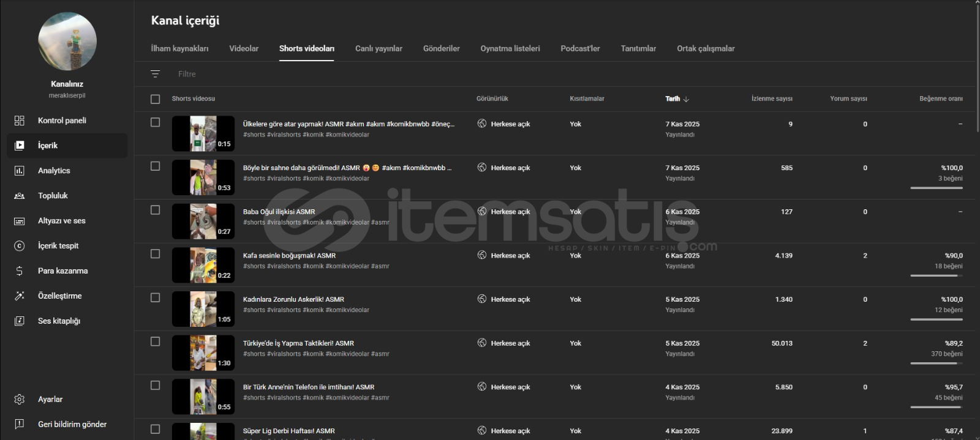This screenshot has width=980, height=440.
Task: Click view count 23.899 for Süper Lig Derbi
Action: coord(782,431)
